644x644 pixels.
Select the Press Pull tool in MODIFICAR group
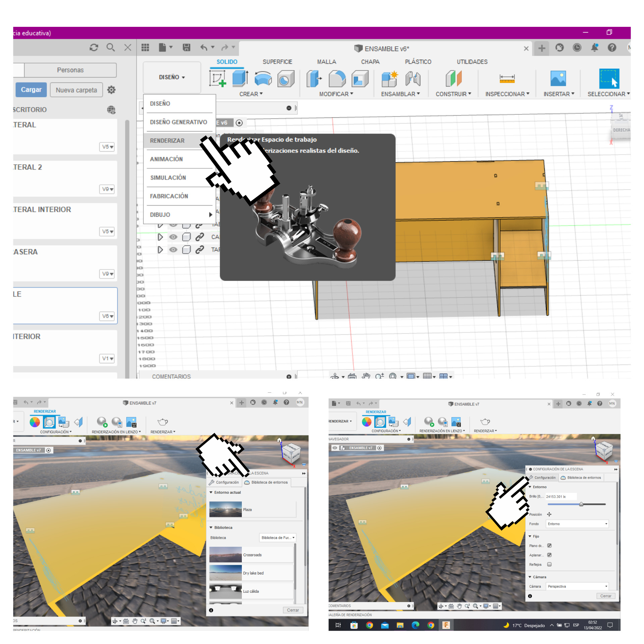(x=314, y=78)
